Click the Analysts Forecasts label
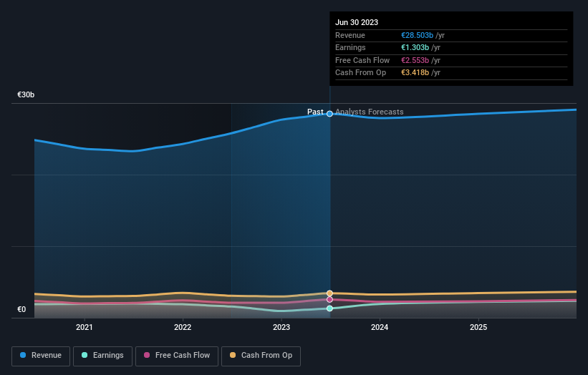This screenshot has width=588, height=375. click(x=370, y=112)
